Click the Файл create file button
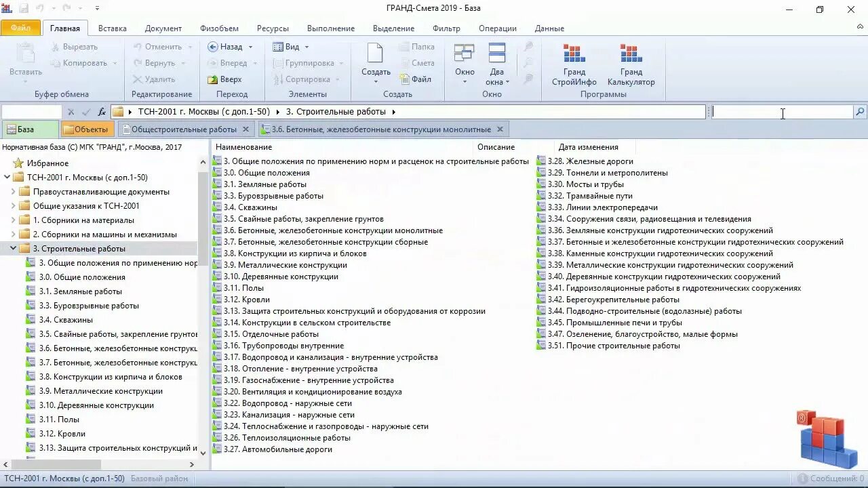The image size is (868, 488). (416, 79)
